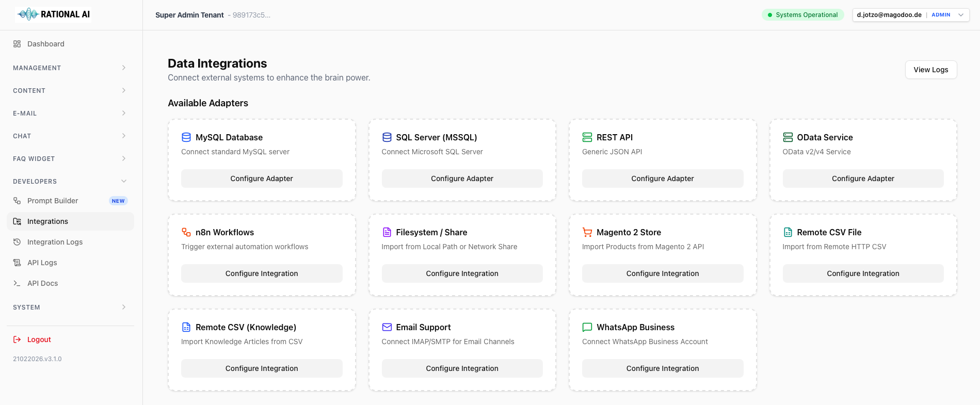
Task: Click the WhatsApp Business chat icon
Action: pos(587,327)
